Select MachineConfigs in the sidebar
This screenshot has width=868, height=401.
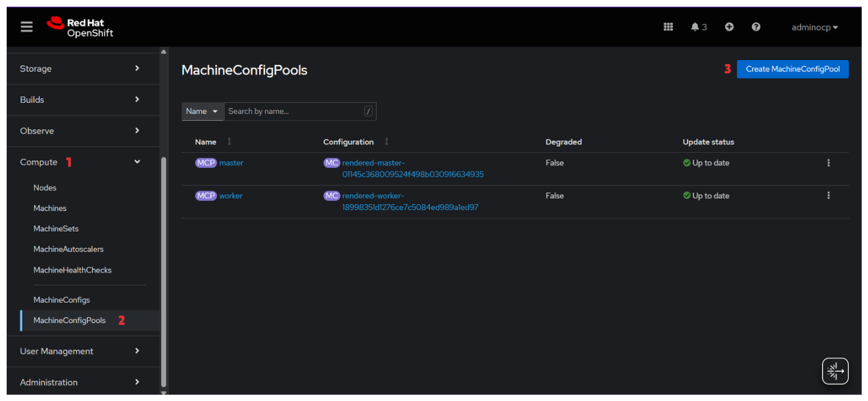(61, 300)
